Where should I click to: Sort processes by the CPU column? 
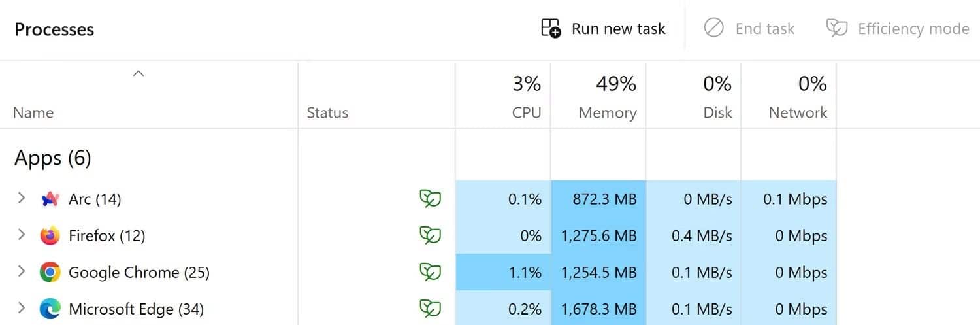point(503,96)
